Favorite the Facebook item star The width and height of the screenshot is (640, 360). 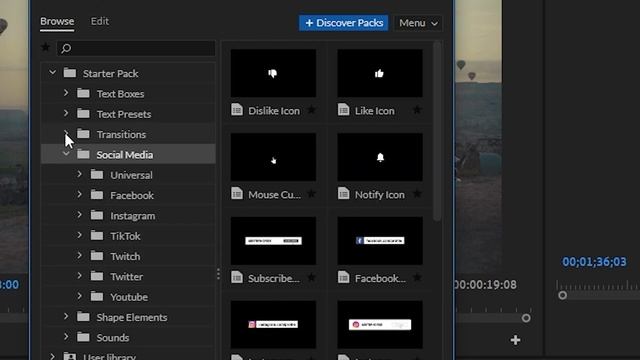pyautogui.click(x=417, y=278)
